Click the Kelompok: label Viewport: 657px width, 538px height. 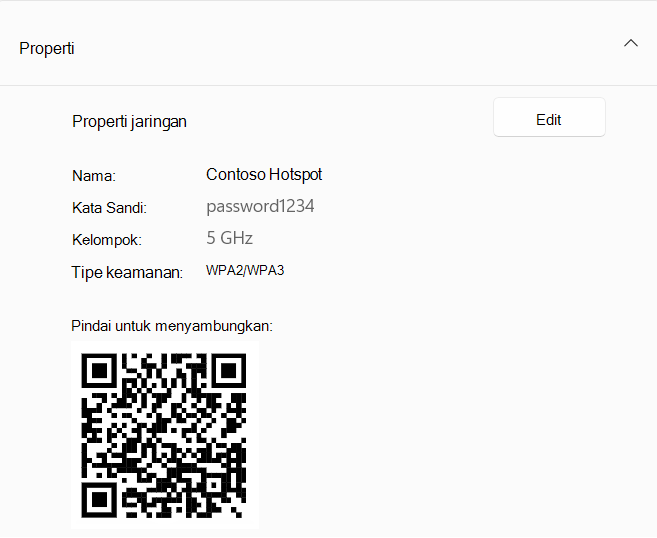pos(107,240)
